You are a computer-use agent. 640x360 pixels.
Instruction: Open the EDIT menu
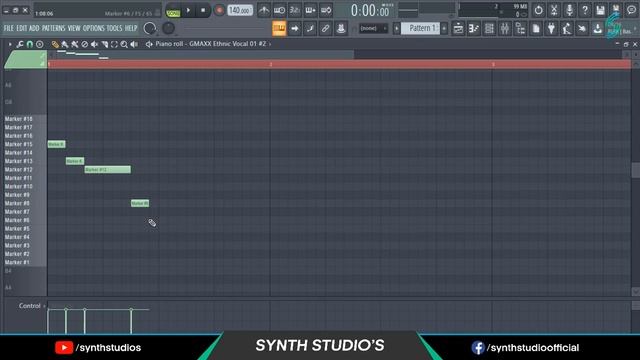point(22,28)
